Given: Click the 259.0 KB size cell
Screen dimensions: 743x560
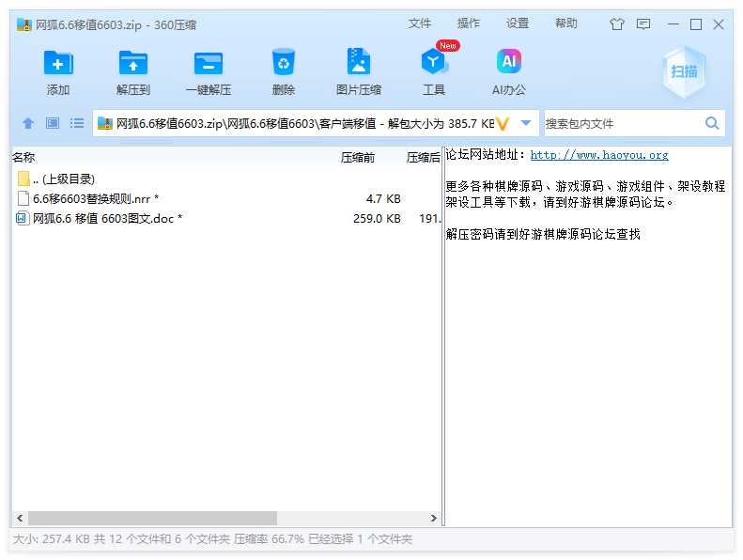Looking at the screenshot, I should [377, 219].
